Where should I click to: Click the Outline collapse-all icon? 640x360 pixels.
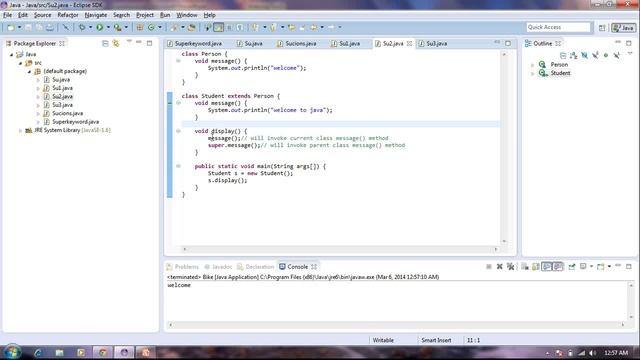(563, 55)
